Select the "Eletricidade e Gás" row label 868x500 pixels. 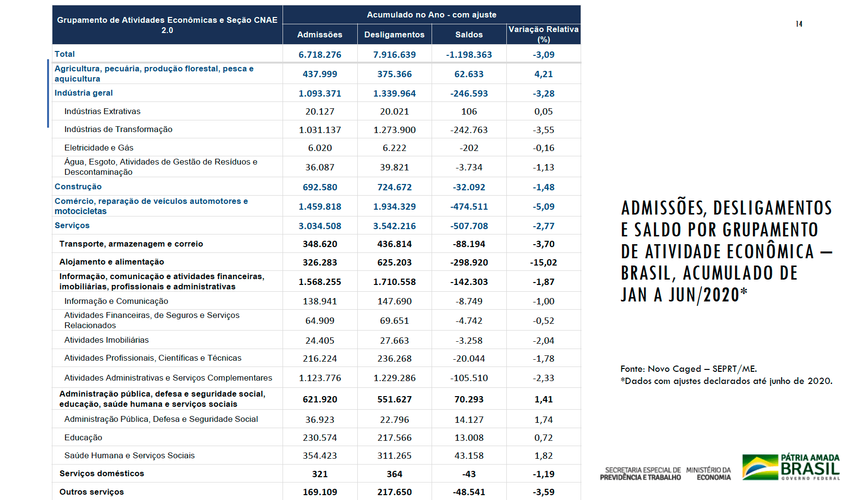coord(99,148)
